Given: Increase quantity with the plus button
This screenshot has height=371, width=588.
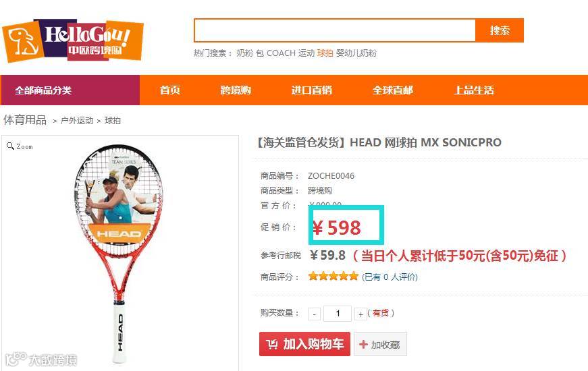Looking at the screenshot, I should coord(360,314).
